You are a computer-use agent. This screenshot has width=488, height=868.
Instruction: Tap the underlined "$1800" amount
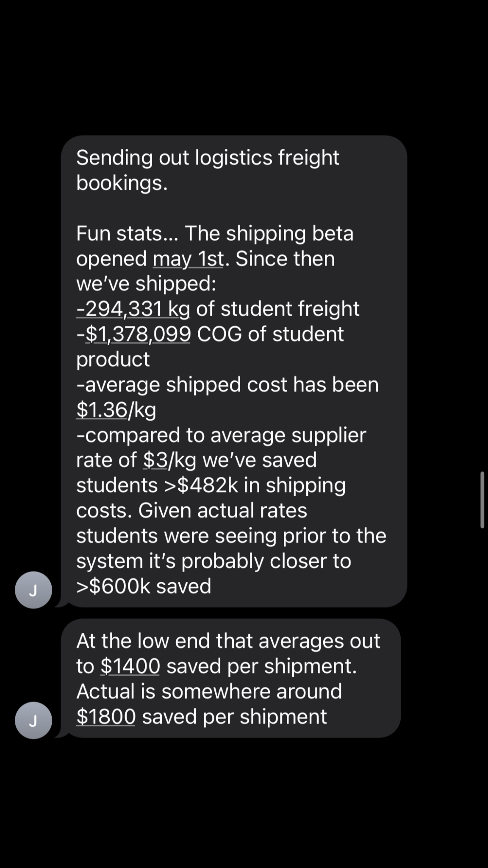tap(106, 717)
